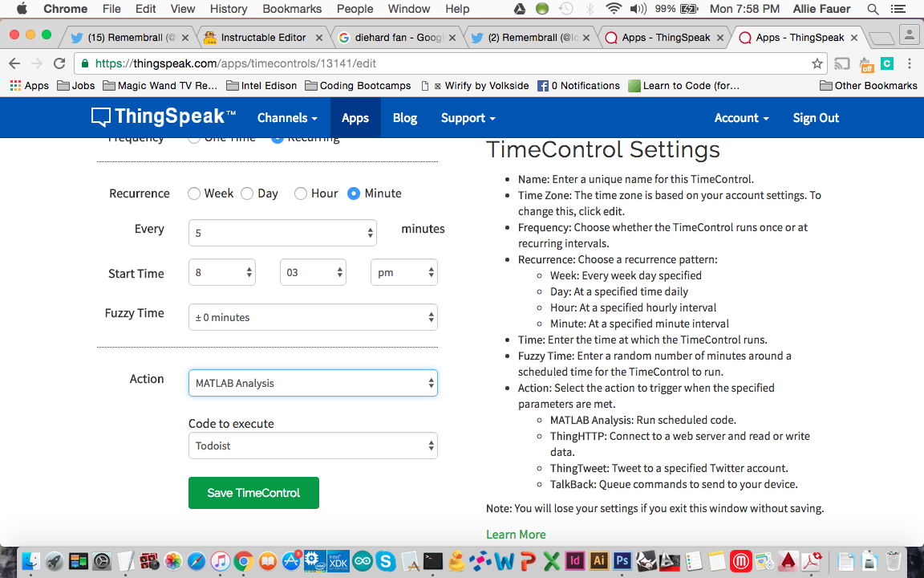Select the Minute recurrence radio button
This screenshot has width=924, height=578.
tap(354, 193)
